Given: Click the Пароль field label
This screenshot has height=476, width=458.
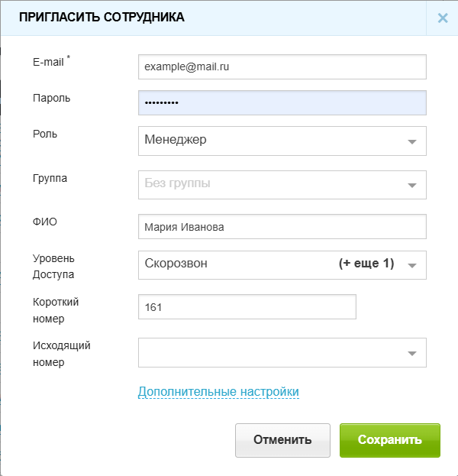Looking at the screenshot, I should click(51, 98).
